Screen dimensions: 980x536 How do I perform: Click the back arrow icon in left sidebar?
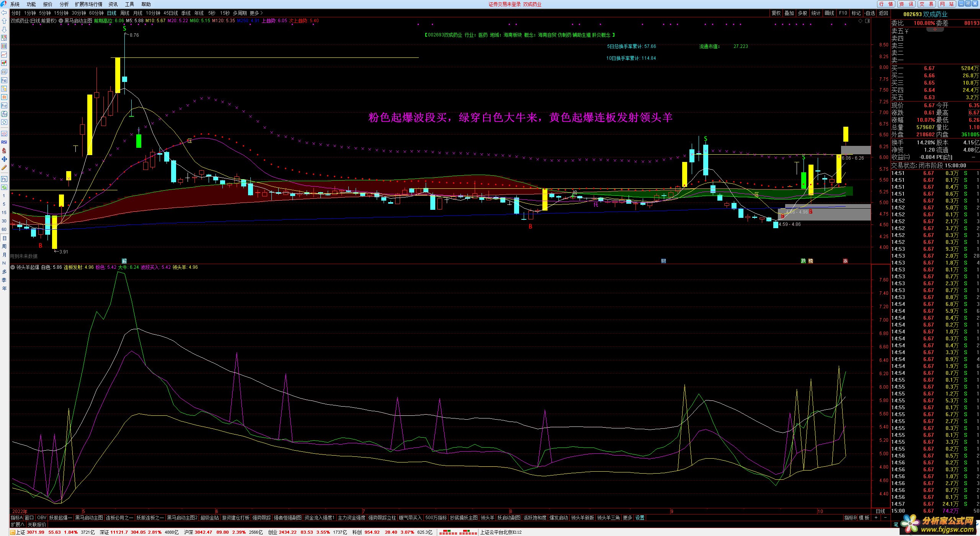click(x=4, y=13)
